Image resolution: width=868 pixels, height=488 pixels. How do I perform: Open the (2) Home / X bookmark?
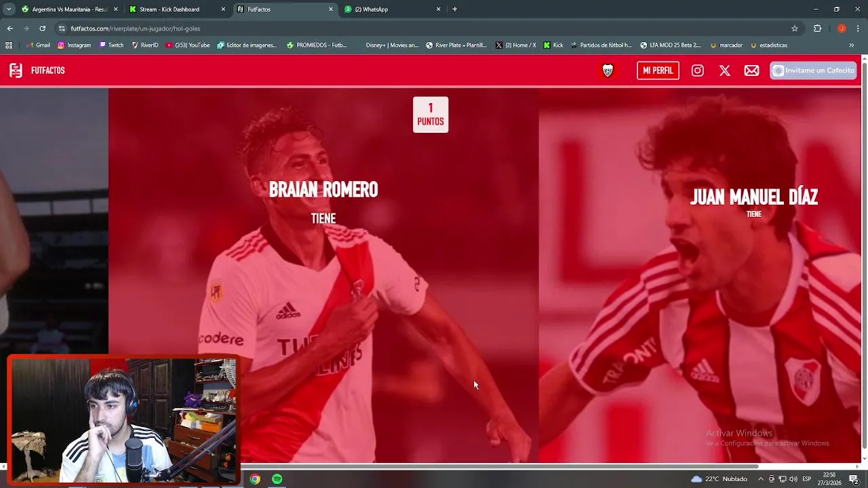(515, 45)
